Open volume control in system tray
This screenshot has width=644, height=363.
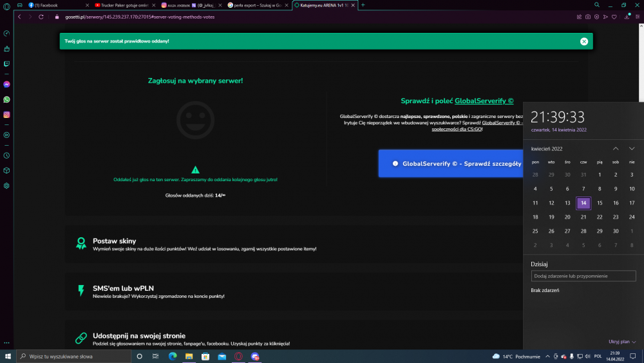pos(588,357)
